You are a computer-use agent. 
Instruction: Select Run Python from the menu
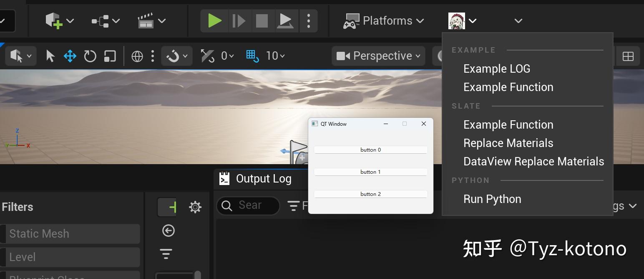(492, 199)
